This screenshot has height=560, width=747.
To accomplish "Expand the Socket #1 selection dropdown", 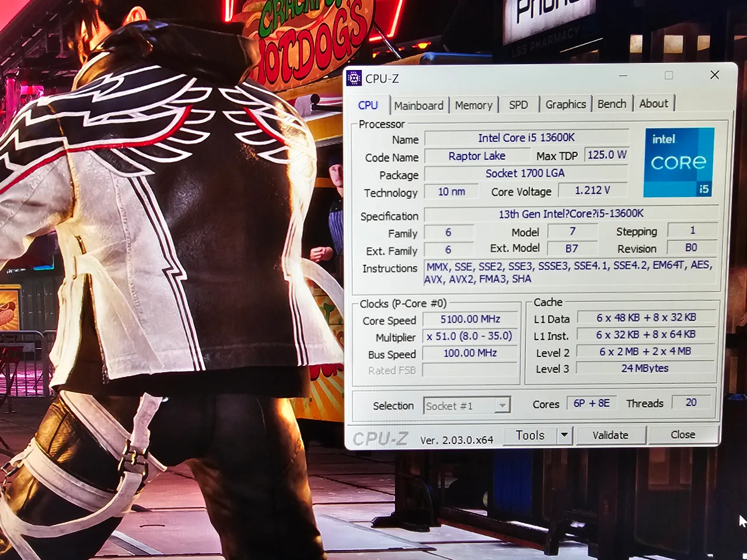I will pyautogui.click(x=502, y=405).
